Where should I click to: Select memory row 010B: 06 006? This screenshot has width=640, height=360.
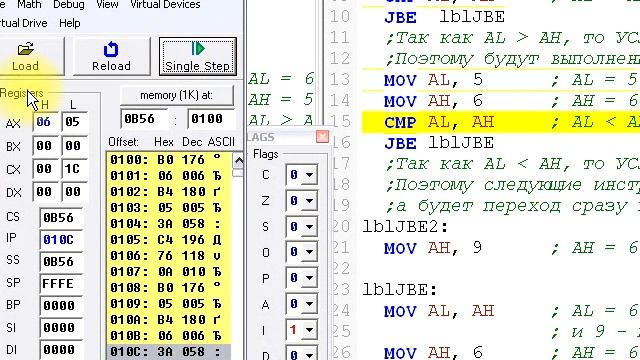pyautogui.click(x=169, y=336)
